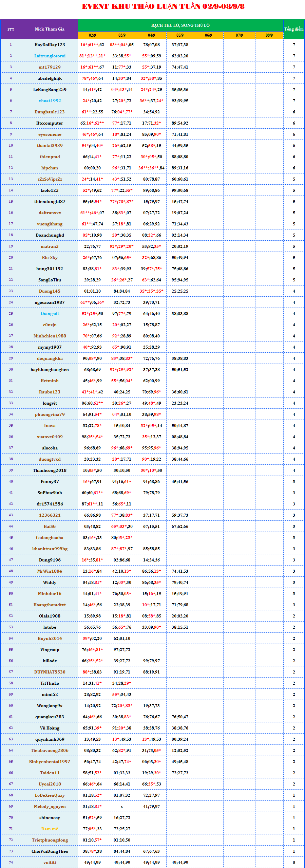Click the Bạch Thủ Lô, Song Thủ Lô header

(x=180, y=25)
